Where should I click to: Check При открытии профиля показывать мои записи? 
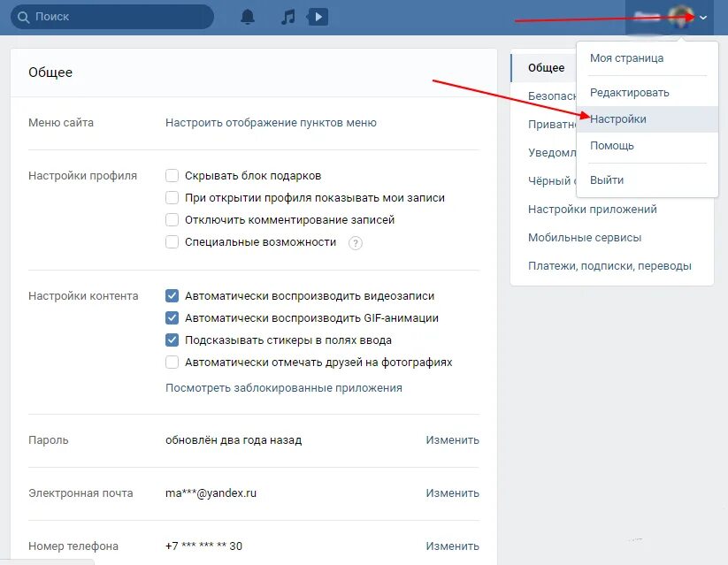[172, 198]
